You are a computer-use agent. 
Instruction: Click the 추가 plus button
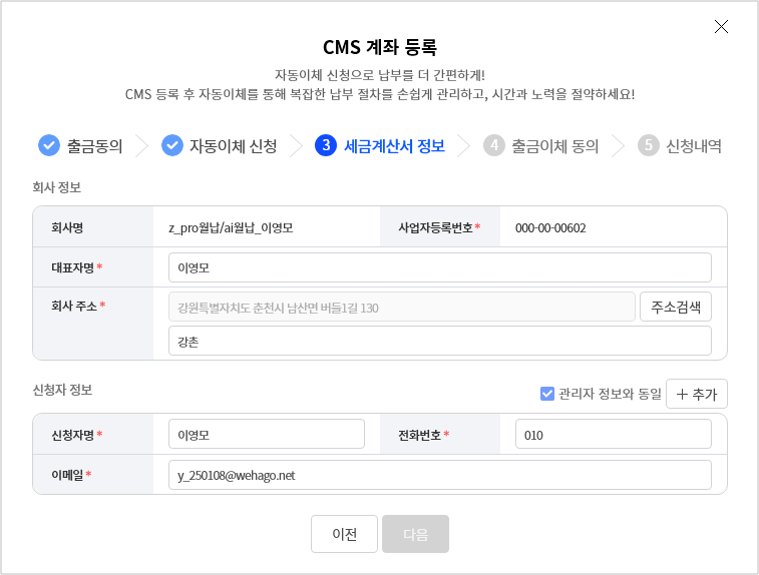tap(697, 394)
